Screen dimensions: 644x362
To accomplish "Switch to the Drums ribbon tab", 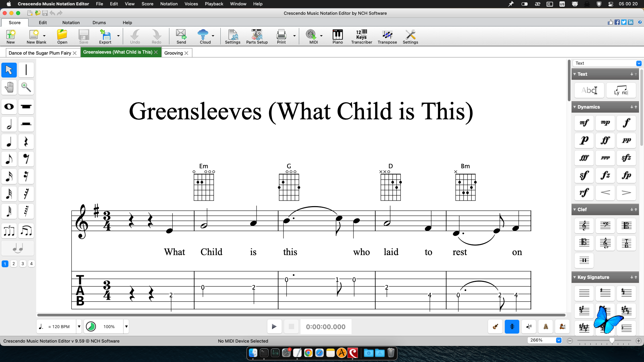I will click(x=99, y=22).
